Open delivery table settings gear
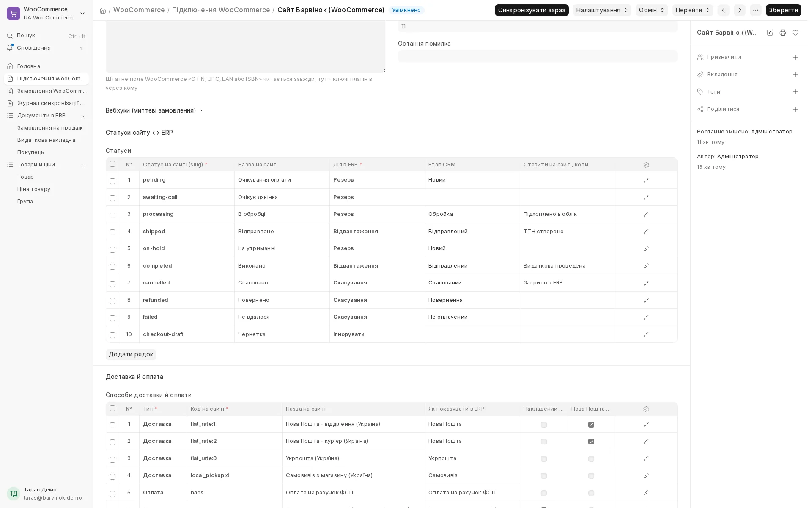Image resolution: width=812 pixels, height=508 pixels. pos(646,409)
